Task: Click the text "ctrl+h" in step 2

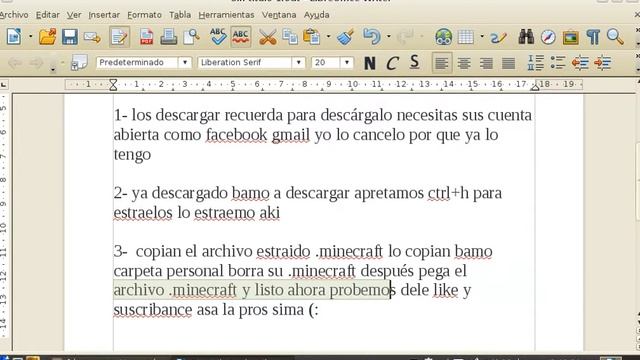Action: click(x=448, y=193)
